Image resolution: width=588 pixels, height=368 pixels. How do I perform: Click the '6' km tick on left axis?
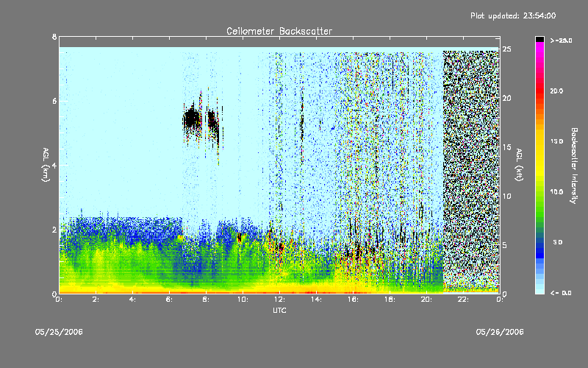54,101
